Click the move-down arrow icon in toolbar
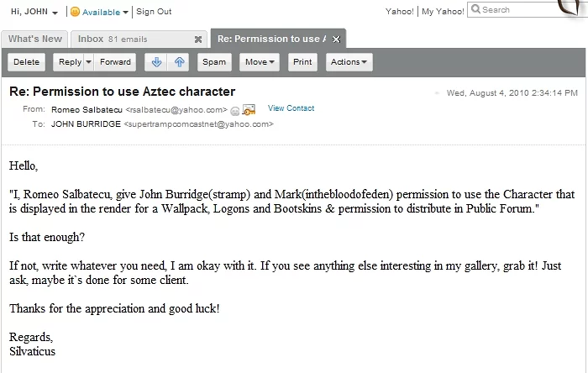Image resolution: width=588 pixels, height=373 pixels. tap(155, 62)
